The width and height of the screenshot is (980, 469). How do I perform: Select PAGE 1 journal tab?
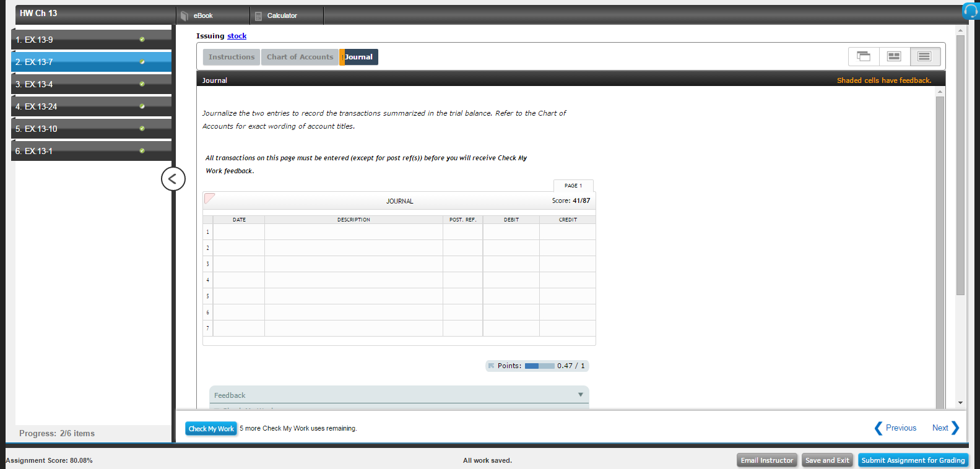coord(573,186)
